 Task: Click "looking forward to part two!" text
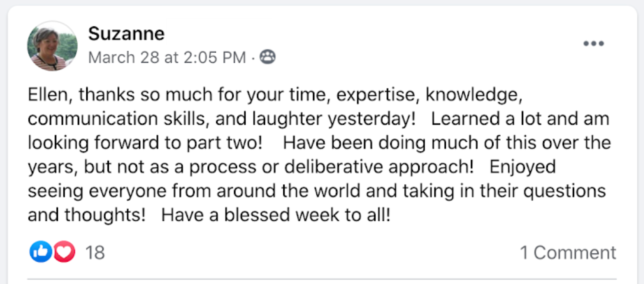(145, 143)
